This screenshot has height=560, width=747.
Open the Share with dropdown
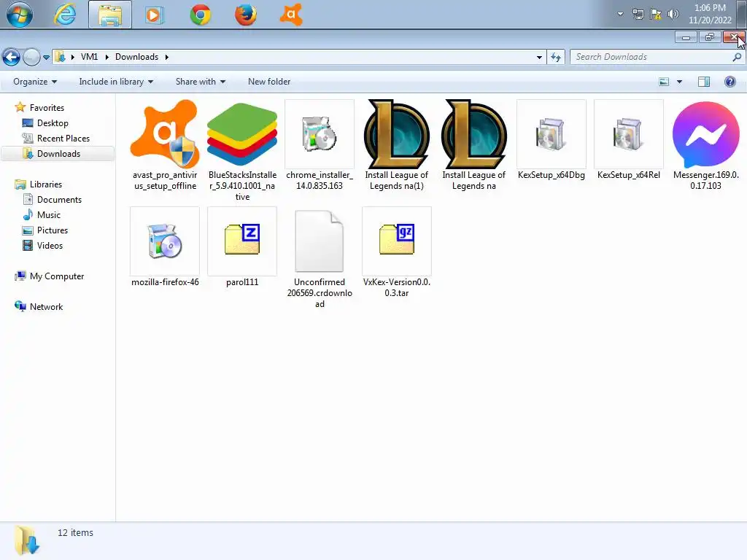pos(201,82)
